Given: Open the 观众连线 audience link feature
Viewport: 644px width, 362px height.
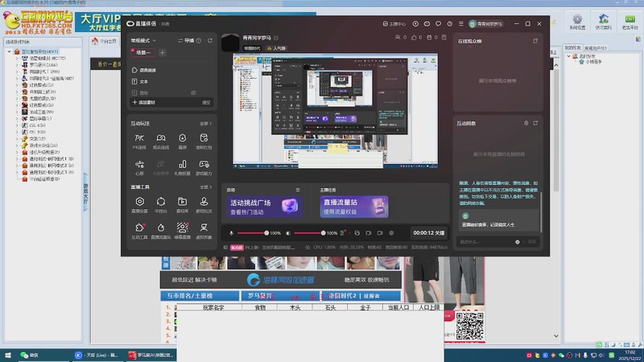Looking at the screenshot, I should pyautogui.click(x=161, y=142).
